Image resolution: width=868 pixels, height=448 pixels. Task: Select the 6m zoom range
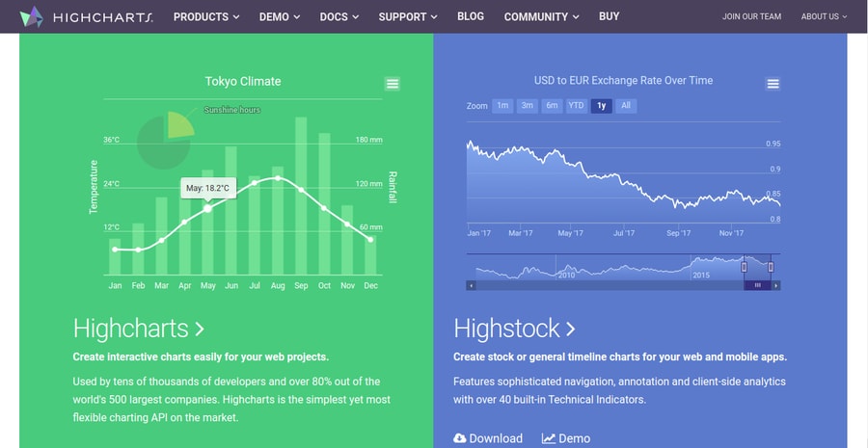click(x=552, y=106)
